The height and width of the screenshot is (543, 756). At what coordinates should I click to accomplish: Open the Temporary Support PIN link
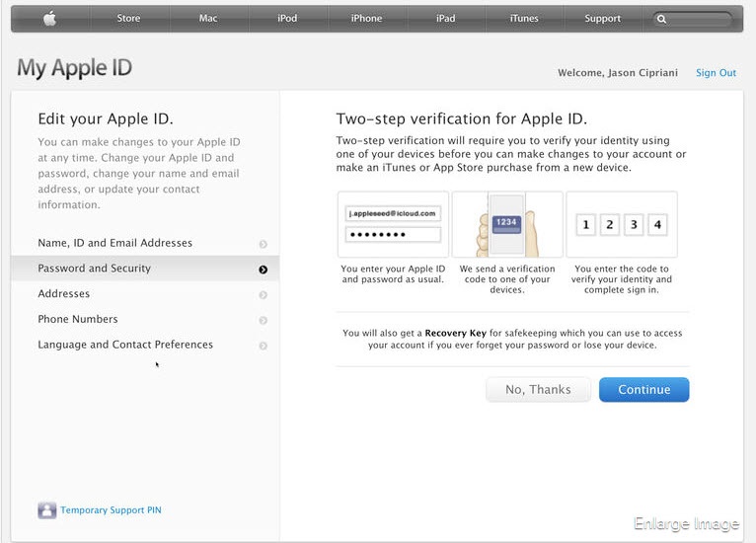[111, 510]
